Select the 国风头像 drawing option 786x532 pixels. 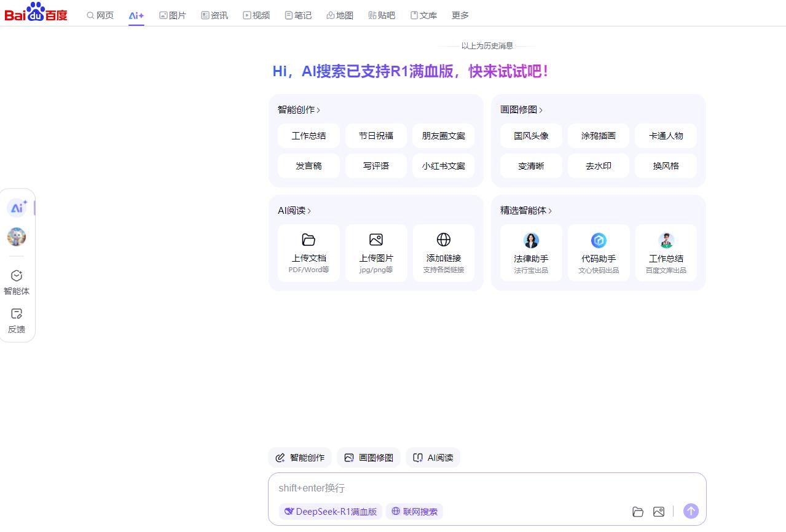point(531,136)
